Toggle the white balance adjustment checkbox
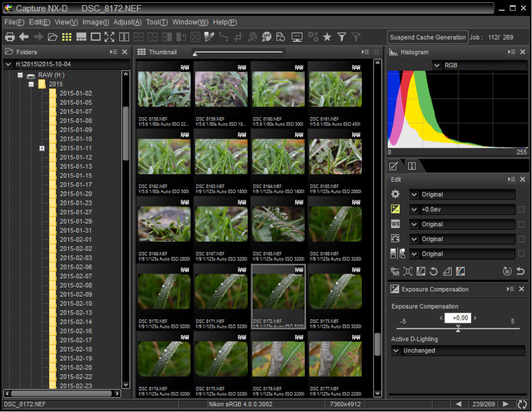This screenshot has height=412, width=532. pos(521,224)
